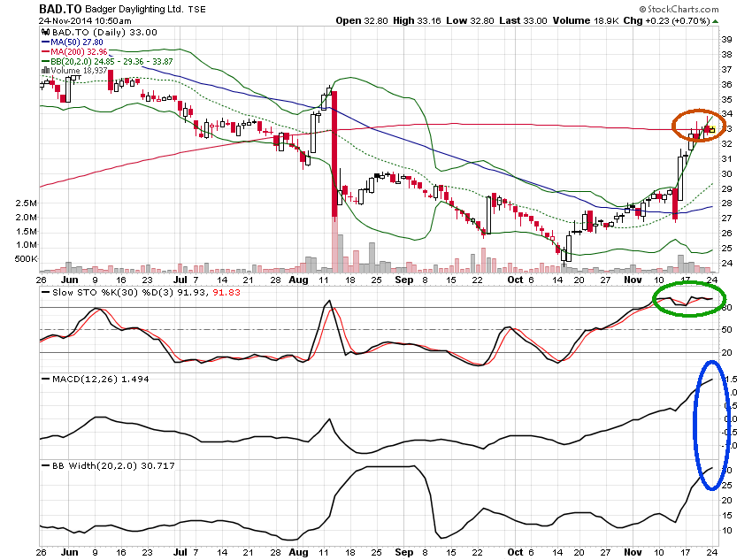Select the Slow STO %K(30) %D(3) indicator title
This screenshot has height=560, width=752.
pyautogui.click(x=113, y=293)
